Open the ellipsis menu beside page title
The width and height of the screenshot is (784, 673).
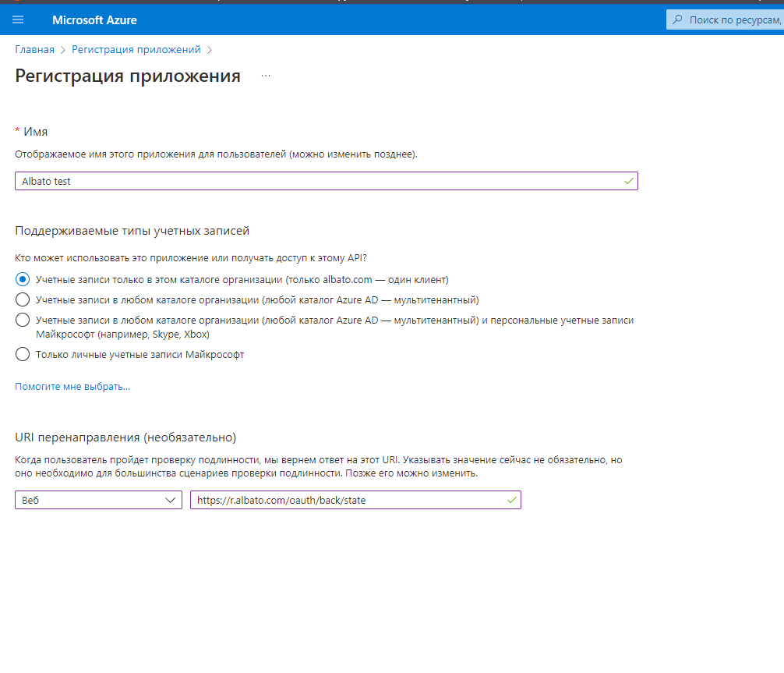[266, 76]
